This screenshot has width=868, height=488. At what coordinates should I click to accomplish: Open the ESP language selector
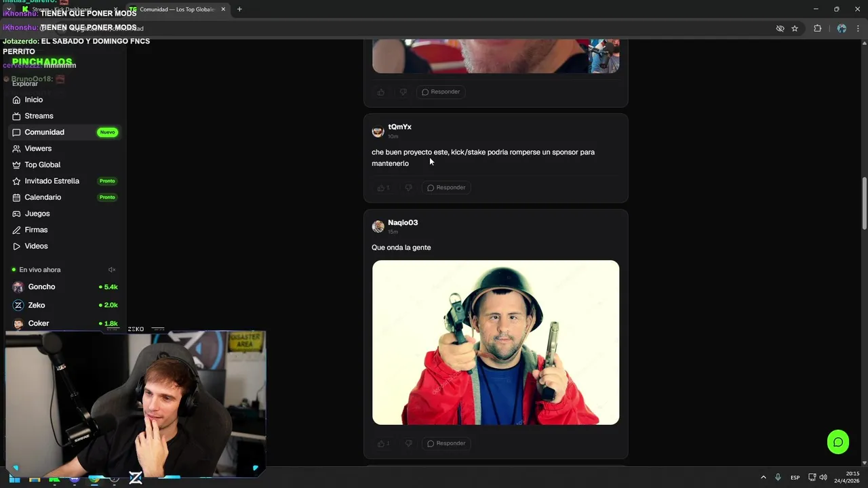795,477
